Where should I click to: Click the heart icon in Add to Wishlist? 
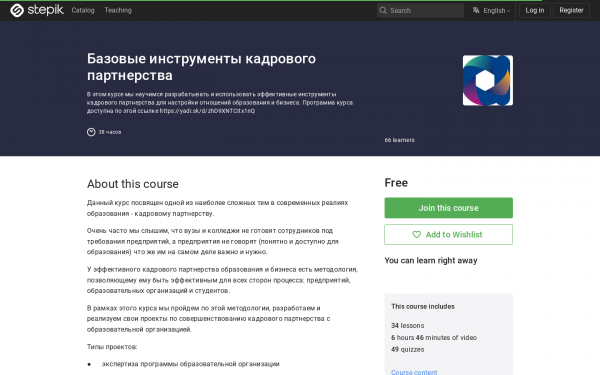[x=416, y=235]
